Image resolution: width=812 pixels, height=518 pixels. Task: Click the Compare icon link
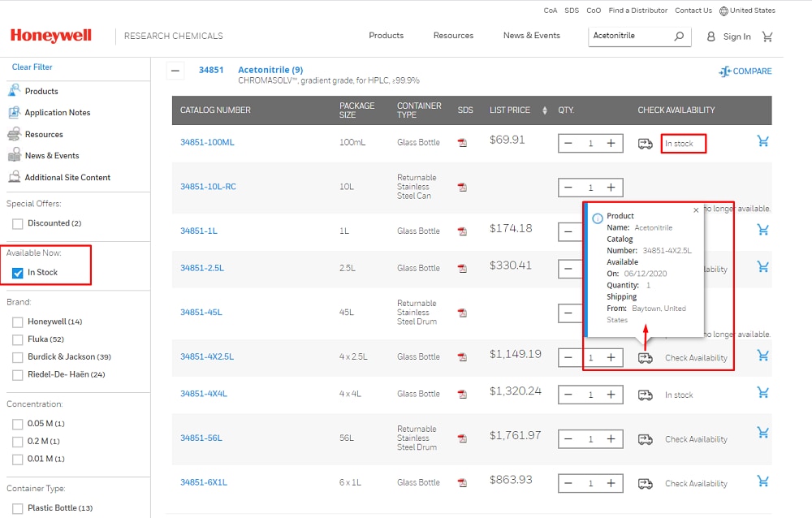click(745, 71)
